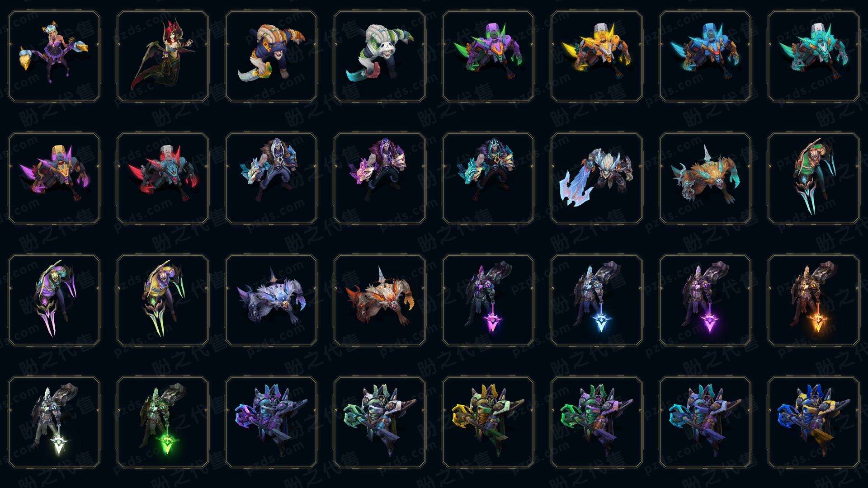Select the blue and yellow armored mech chroma
The image size is (868, 488).
[x=814, y=422]
